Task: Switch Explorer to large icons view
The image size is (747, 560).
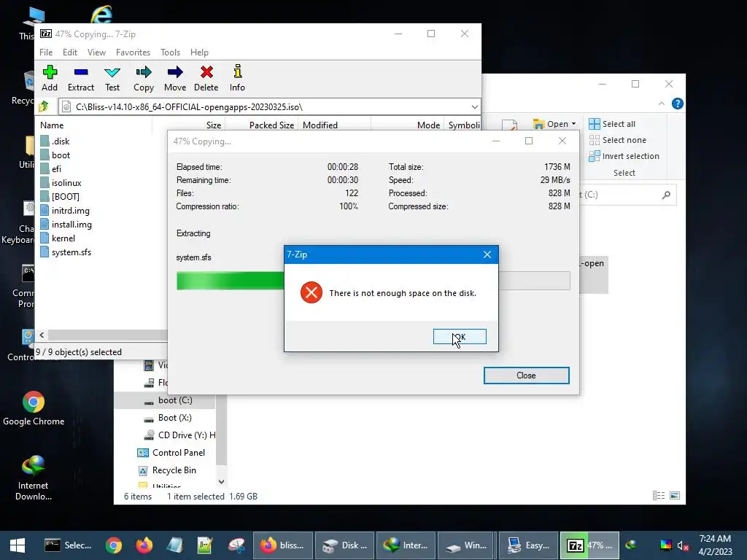Action: click(675, 496)
